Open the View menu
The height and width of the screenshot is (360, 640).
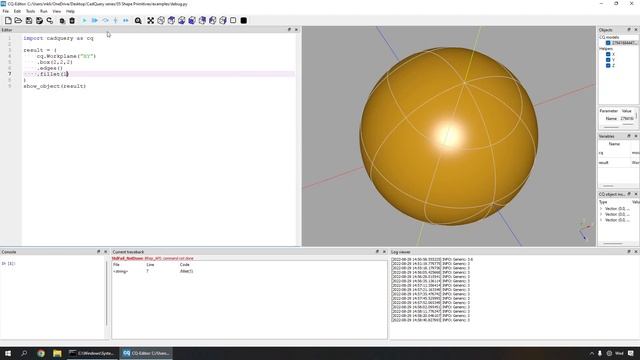[57, 11]
